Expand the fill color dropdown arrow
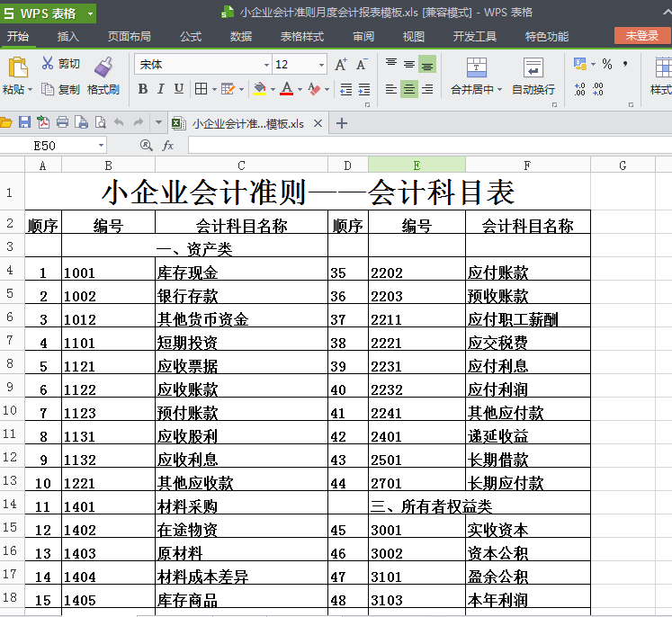 (273, 89)
